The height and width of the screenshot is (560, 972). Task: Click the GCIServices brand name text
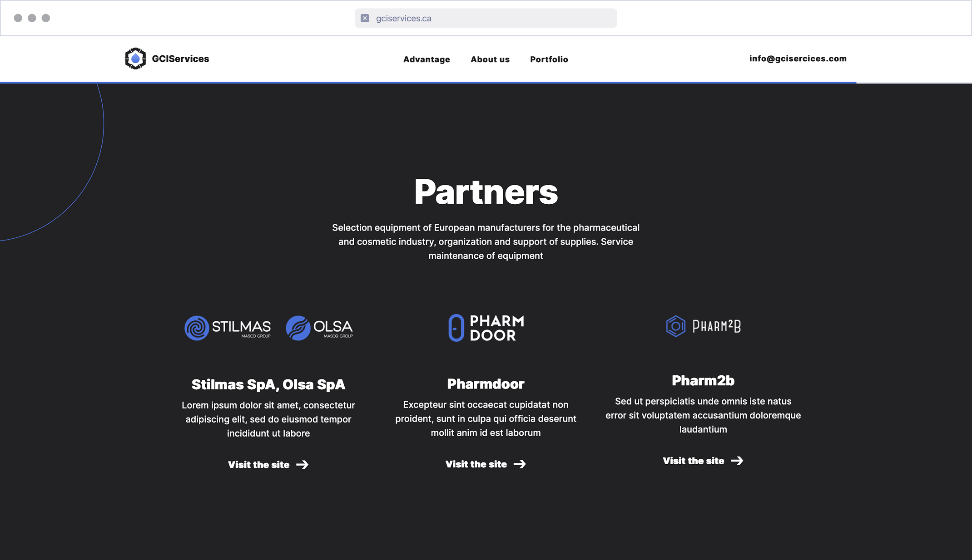click(180, 59)
